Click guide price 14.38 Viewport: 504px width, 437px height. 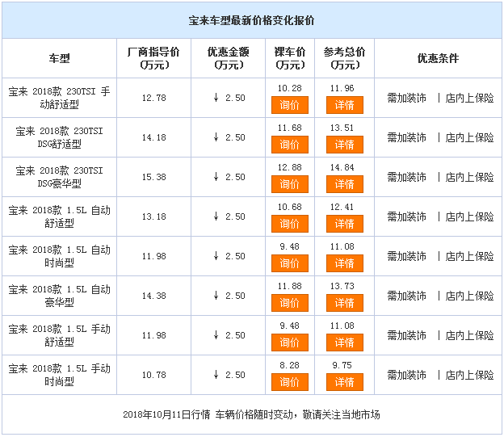154,296
